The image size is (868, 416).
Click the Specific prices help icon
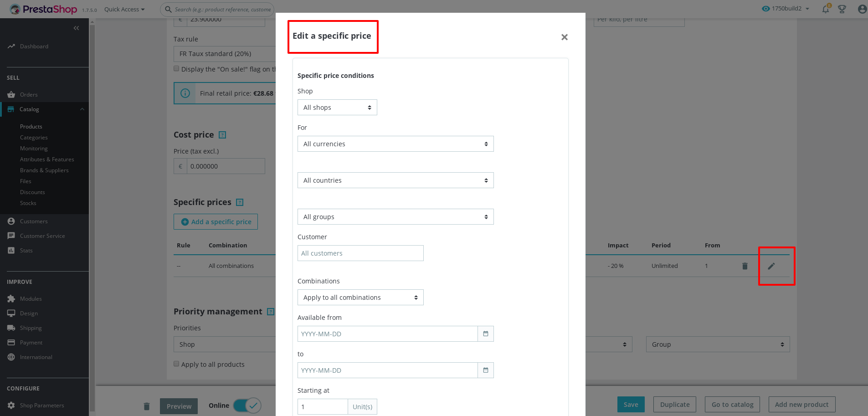pyautogui.click(x=239, y=202)
